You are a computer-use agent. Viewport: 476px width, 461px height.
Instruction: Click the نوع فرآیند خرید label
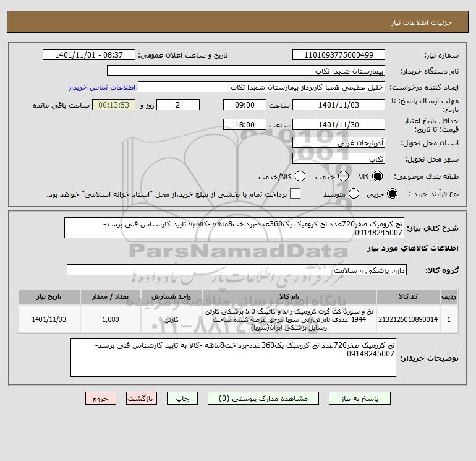[x=433, y=194]
